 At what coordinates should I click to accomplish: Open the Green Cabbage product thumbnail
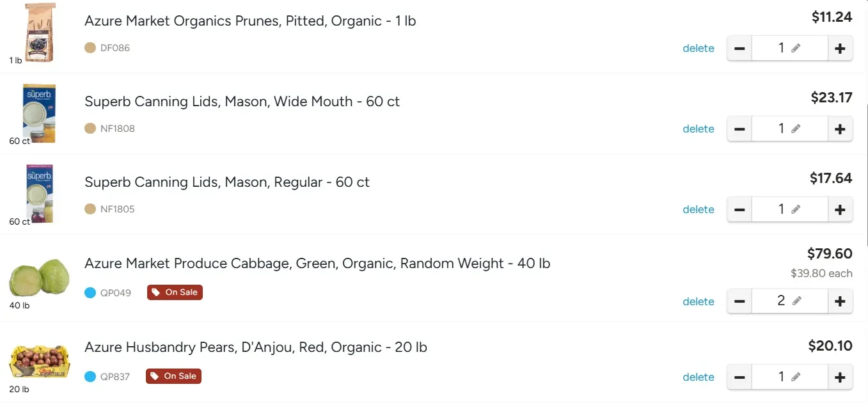[x=40, y=277]
